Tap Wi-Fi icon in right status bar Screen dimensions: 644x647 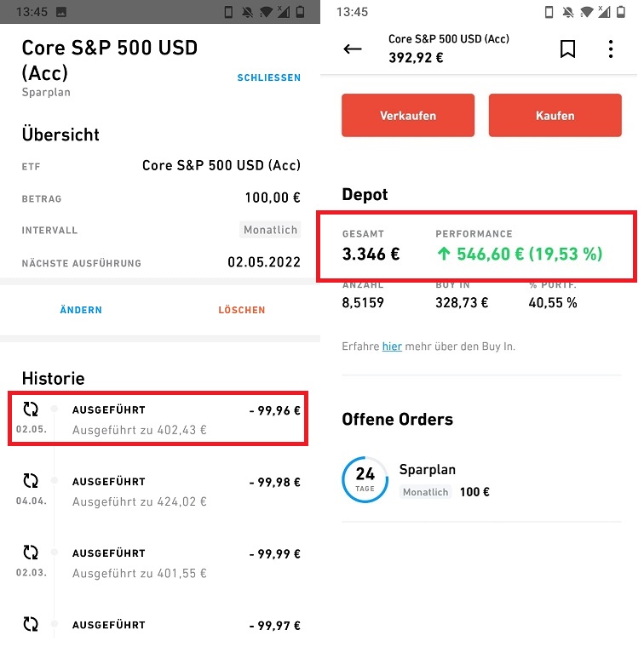586,13
